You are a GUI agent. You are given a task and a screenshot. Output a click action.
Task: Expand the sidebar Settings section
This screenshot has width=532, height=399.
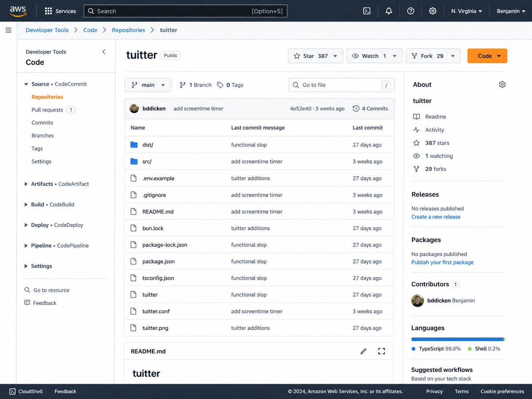[x=26, y=266]
